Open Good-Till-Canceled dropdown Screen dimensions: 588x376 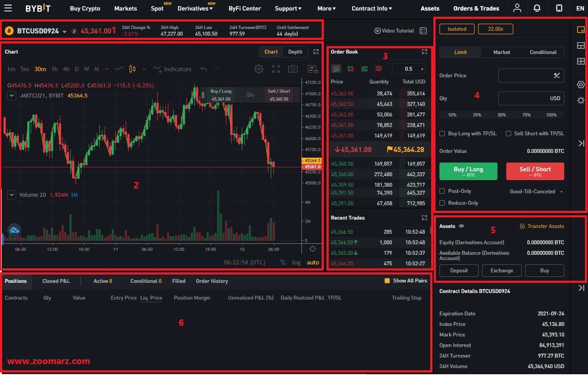(537, 192)
